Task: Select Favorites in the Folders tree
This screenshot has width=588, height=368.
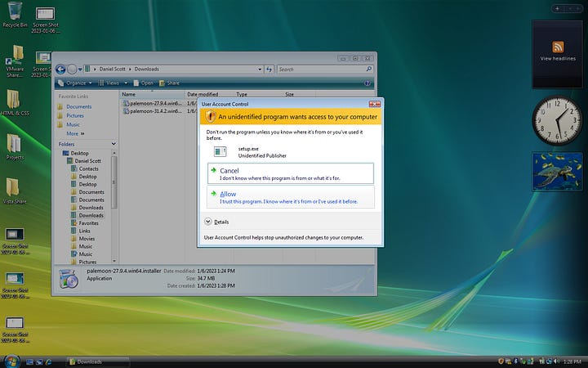Action: click(x=88, y=223)
